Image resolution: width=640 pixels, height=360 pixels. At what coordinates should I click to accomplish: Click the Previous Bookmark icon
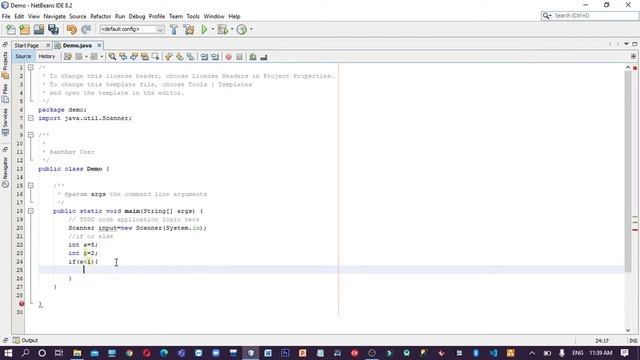[x=169, y=57]
